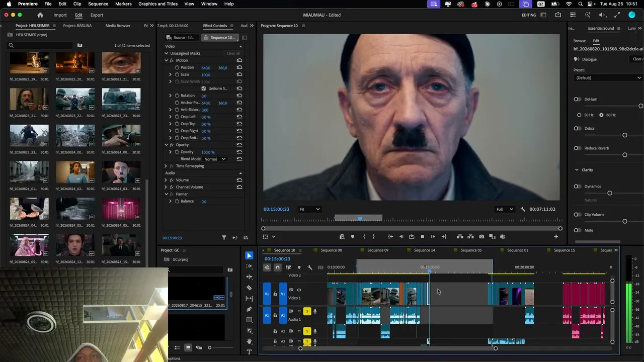644x362 pixels.
Task: Adjust the Reduce Reverb slider
Action: (x=624, y=155)
